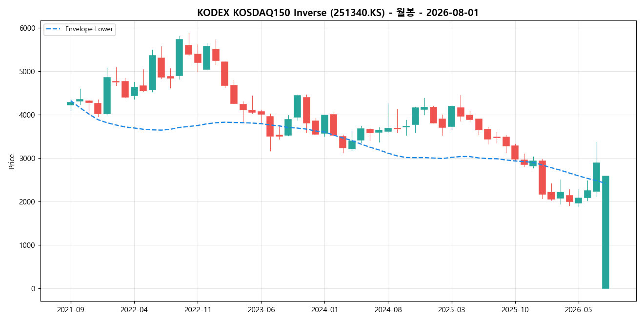Viewport: 644px width, 322px height.
Task: Click the y-axis label 3000
Action: (27, 159)
